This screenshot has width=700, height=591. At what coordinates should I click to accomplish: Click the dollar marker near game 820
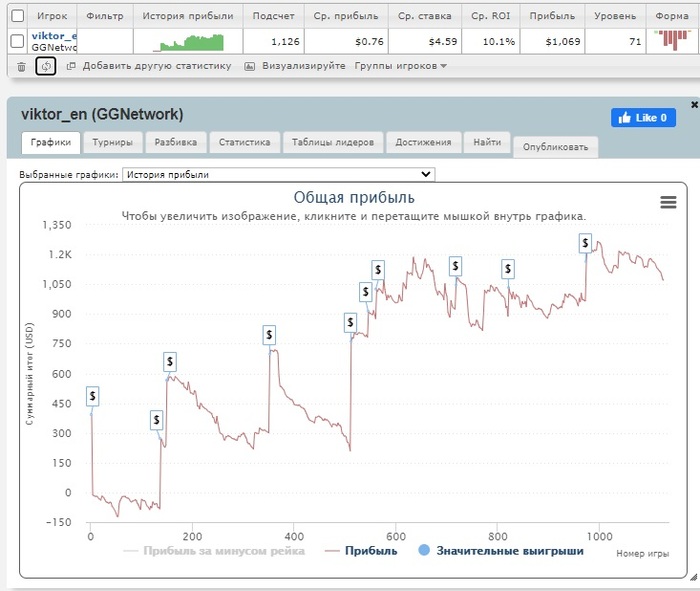pyautogui.click(x=508, y=269)
